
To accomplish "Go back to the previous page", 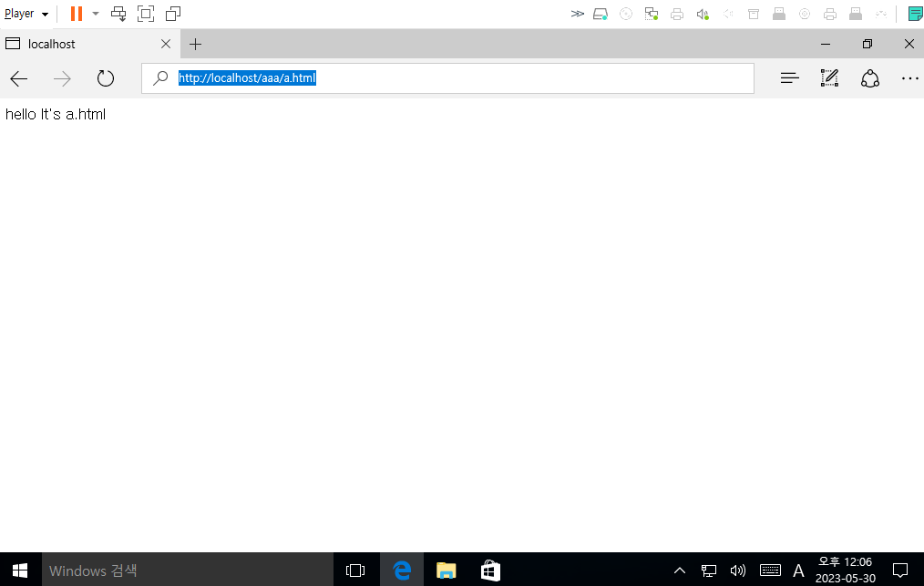I will click(19, 78).
